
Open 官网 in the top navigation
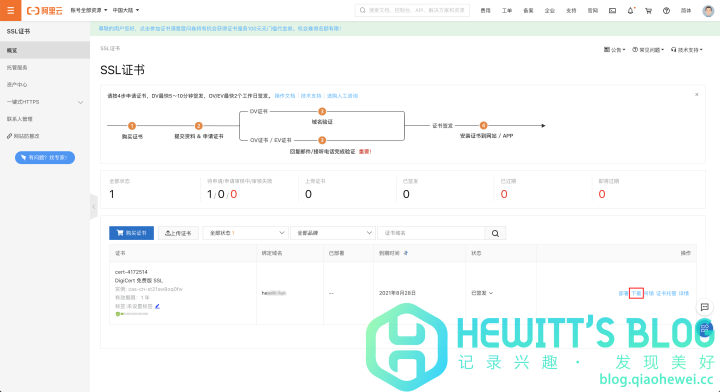coord(592,11)
